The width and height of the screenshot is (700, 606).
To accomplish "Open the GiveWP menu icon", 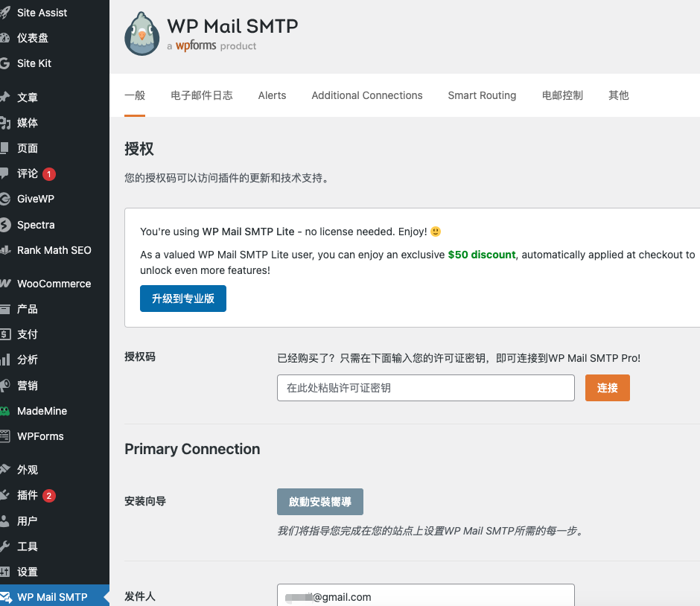I will [x=4, y=199].
